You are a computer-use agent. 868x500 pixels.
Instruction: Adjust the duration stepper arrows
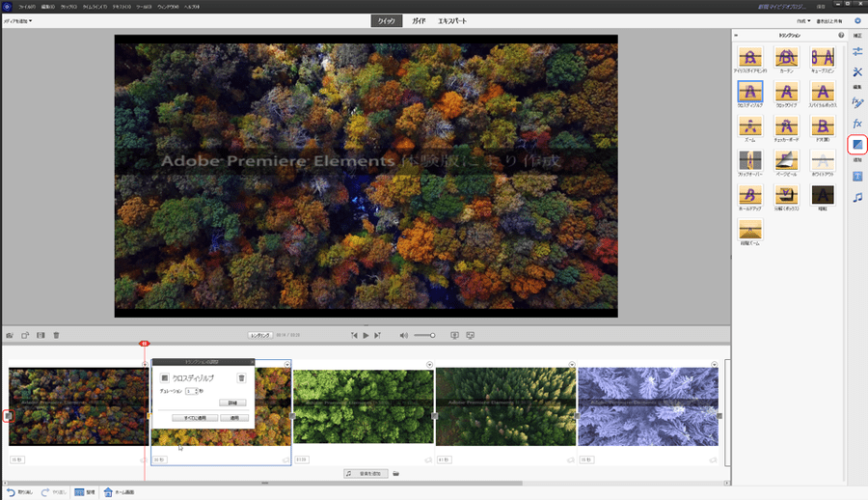(197, 391)
